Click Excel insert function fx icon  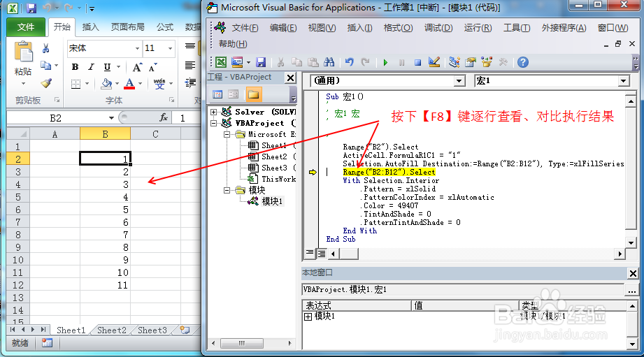(x=164, y=118)
